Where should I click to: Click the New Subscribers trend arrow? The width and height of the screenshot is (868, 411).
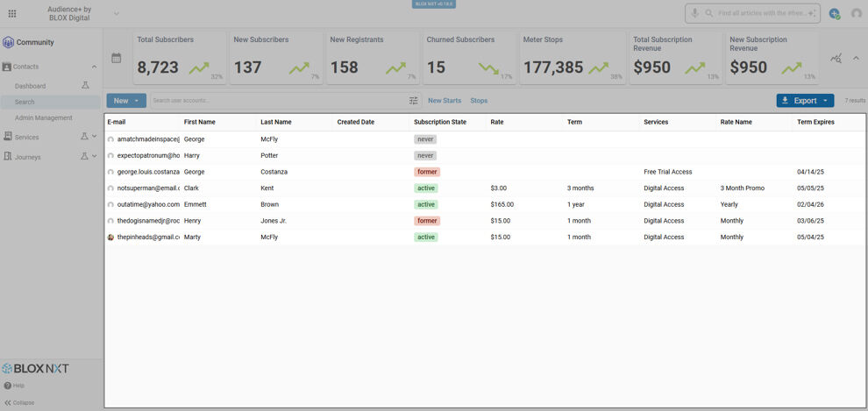pos(299,68)
